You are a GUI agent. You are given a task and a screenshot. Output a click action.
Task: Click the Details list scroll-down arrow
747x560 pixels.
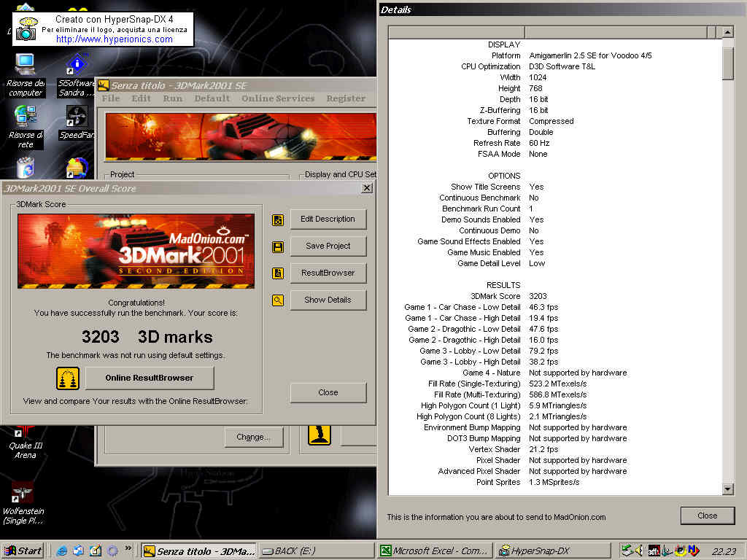tap(727, 489)
